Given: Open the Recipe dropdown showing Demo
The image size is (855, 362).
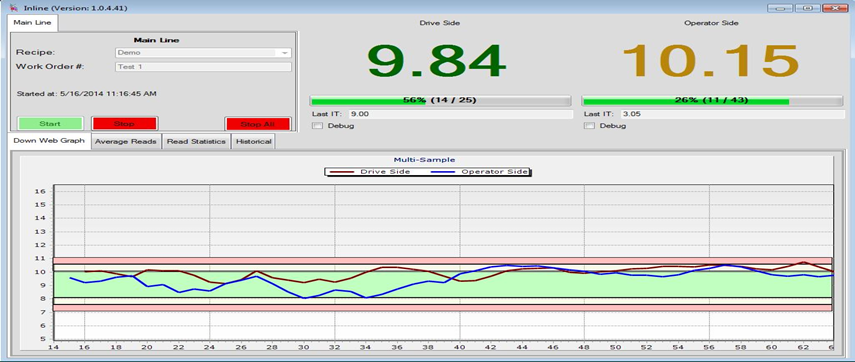Looking at the screenshot, I should 203,53.
